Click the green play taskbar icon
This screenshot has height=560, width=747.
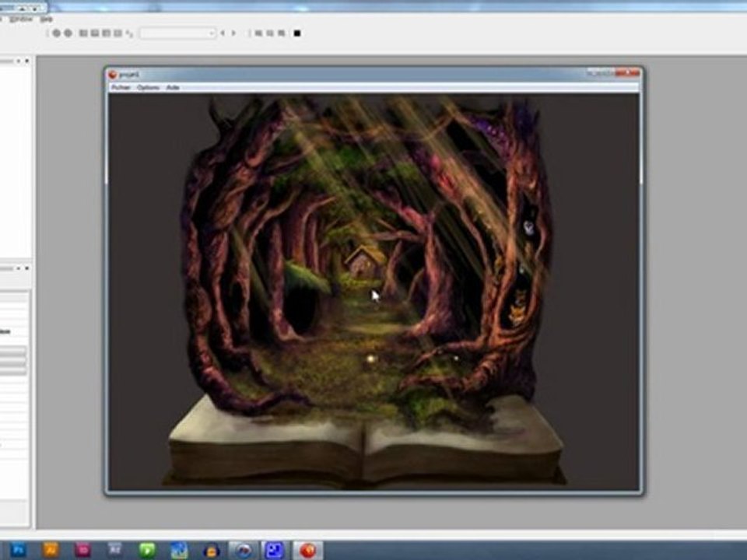147,551
